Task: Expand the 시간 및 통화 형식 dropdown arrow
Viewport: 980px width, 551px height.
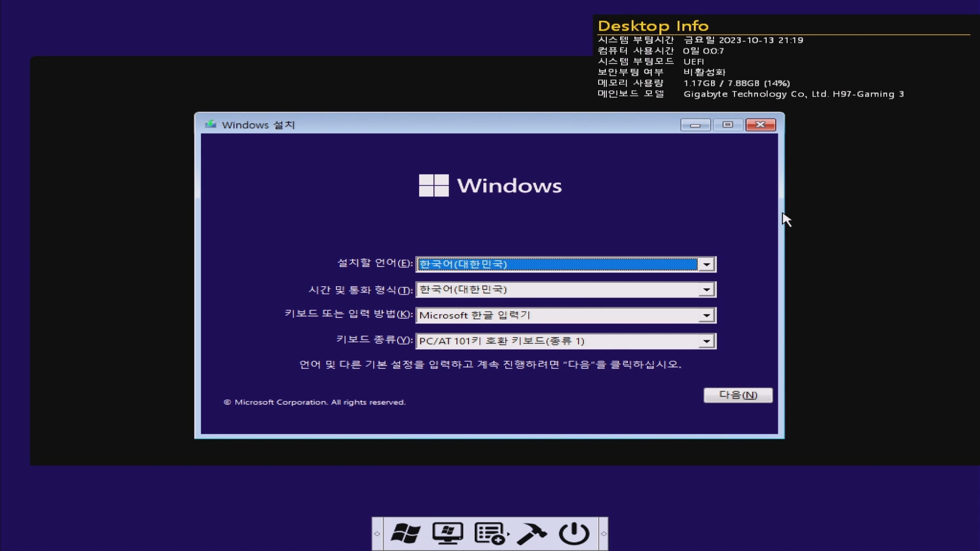Action: pyautogui.click(x=706, y=290)
